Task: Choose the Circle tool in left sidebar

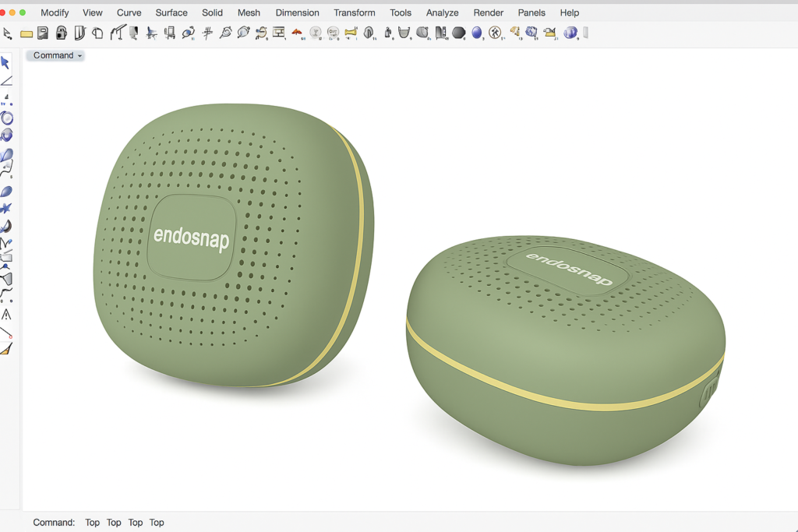Action: [x=7, y=118]
